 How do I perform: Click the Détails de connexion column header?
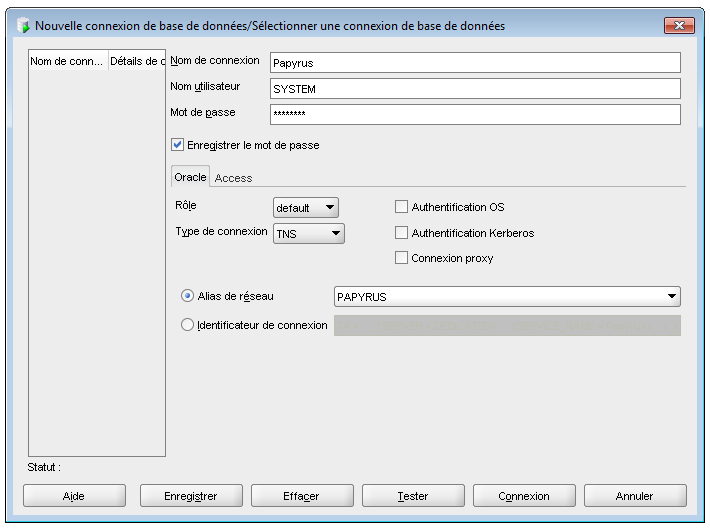point(137,61)
